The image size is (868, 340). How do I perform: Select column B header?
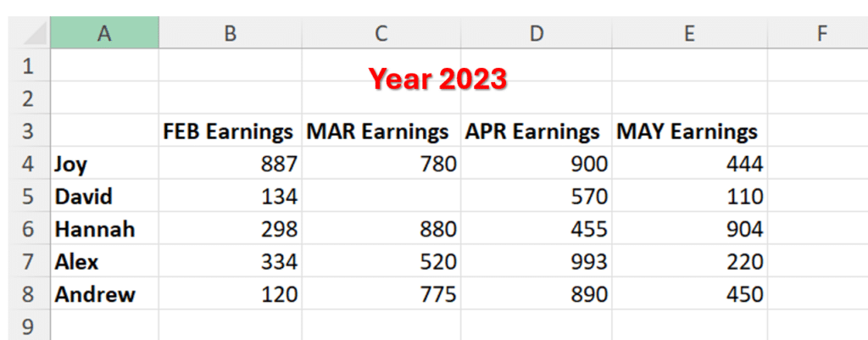coord(230,33)
